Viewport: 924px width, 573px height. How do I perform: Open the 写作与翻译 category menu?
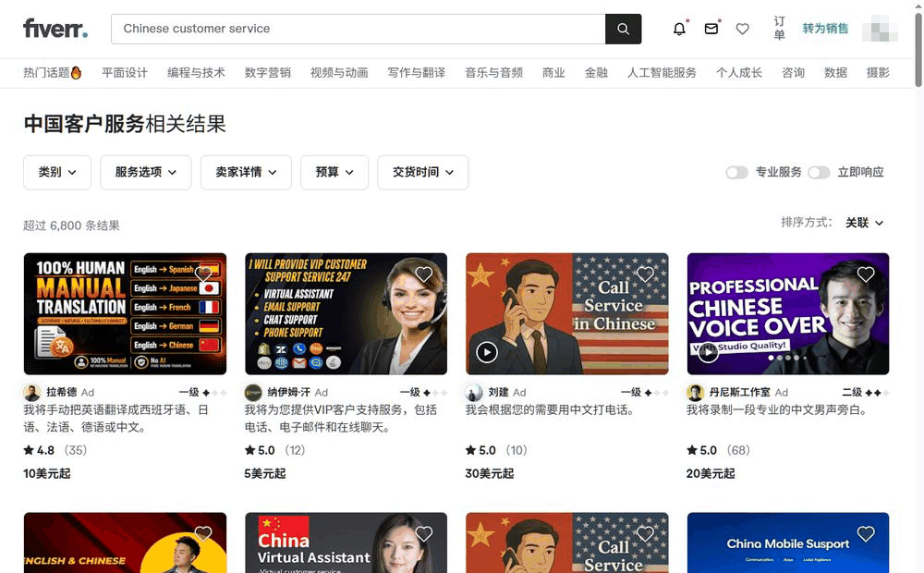coord(417,72)
